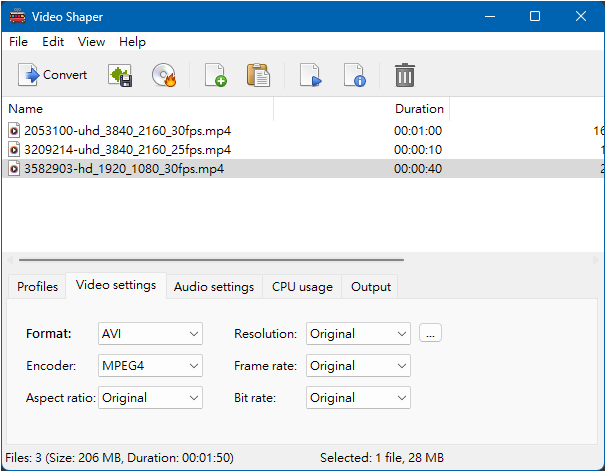Expand the Frame rate dropdown
Viewport: 606px width, 472px height.
pyautogui.click(x=358, y=366)
